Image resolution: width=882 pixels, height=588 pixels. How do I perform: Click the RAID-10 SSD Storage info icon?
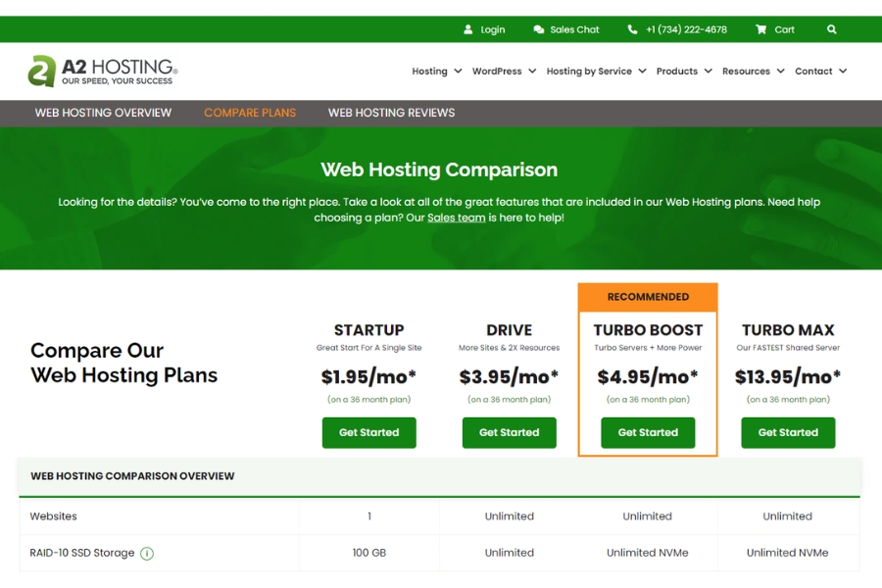click(x=147, y=554)
